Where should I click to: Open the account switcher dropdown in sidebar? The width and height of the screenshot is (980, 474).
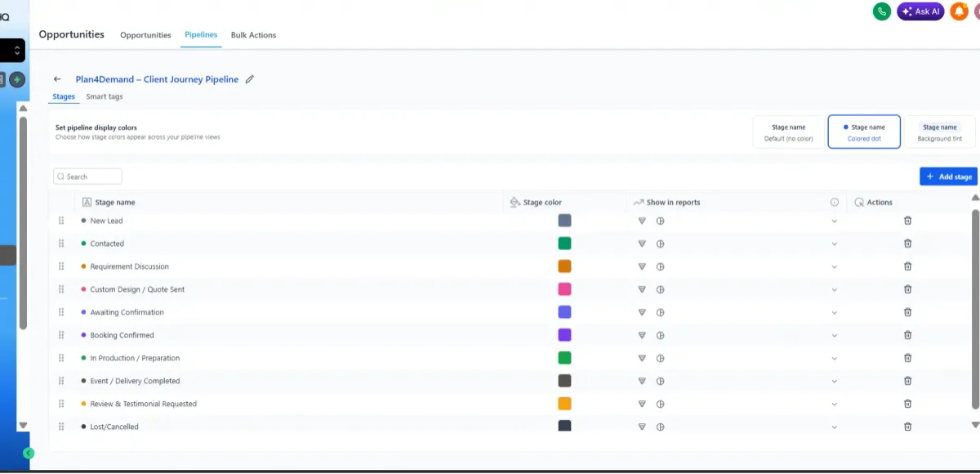click(12, 51)
